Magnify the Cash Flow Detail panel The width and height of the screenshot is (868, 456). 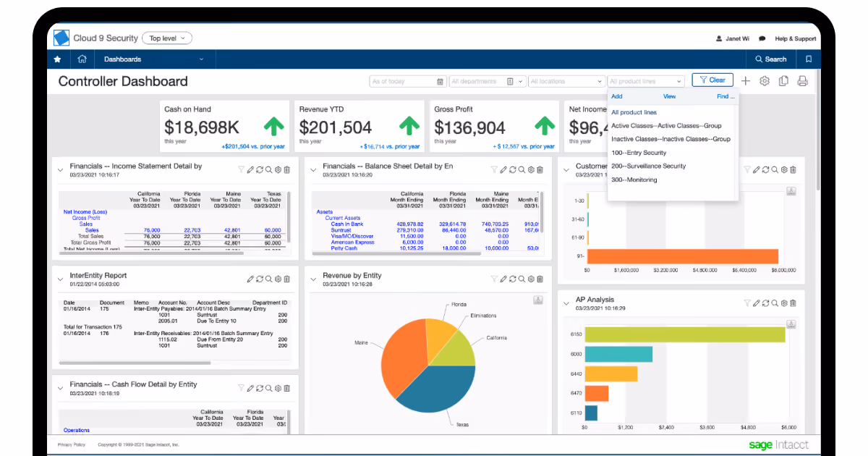(268, 388)
